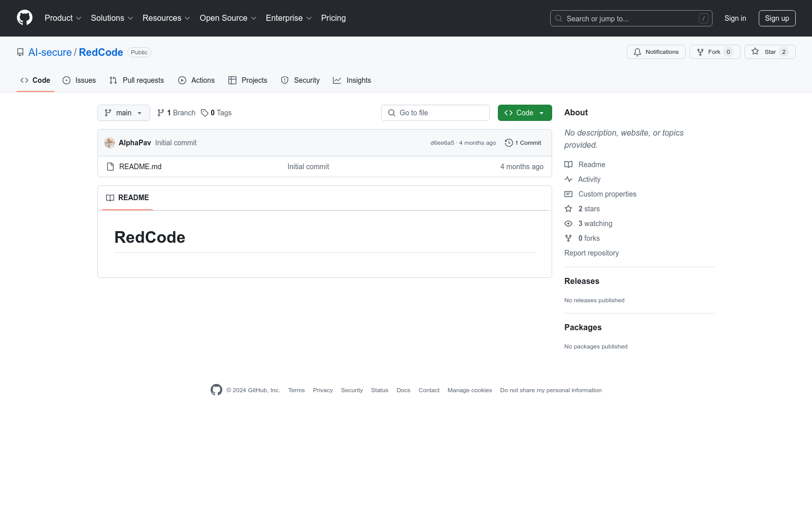Image resolution: width=812 pixels, height=508 pixels.
Task: Click the Go to file input
Action: 435,113
